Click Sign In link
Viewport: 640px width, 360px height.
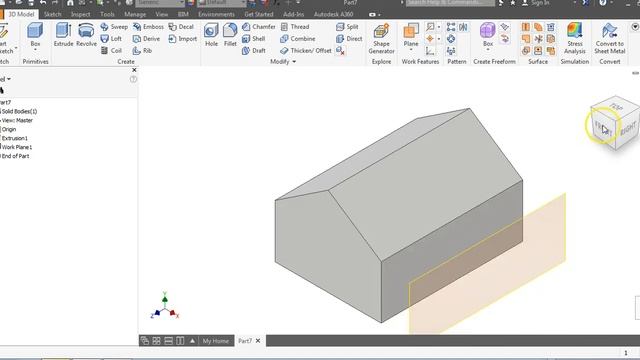coord(540,3)
